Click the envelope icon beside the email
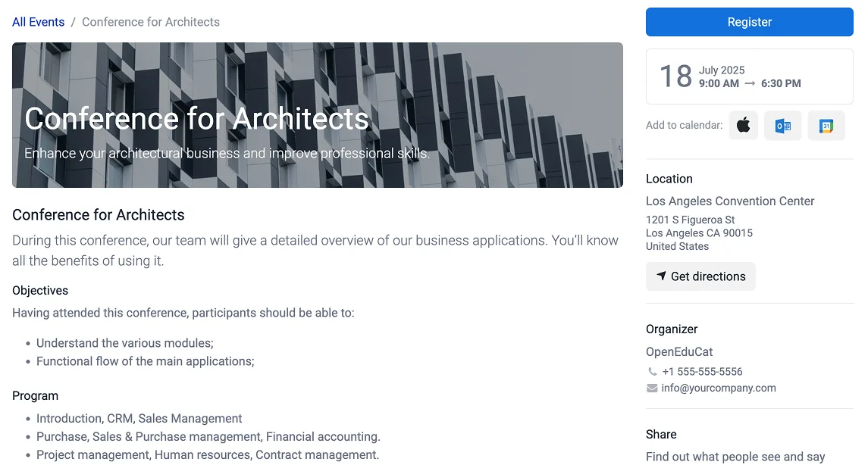The image size is (868, 465). coord(652,389)
